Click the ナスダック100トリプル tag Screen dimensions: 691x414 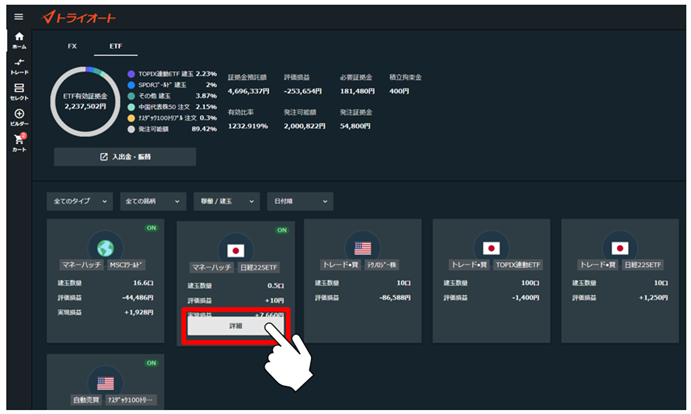130,400
